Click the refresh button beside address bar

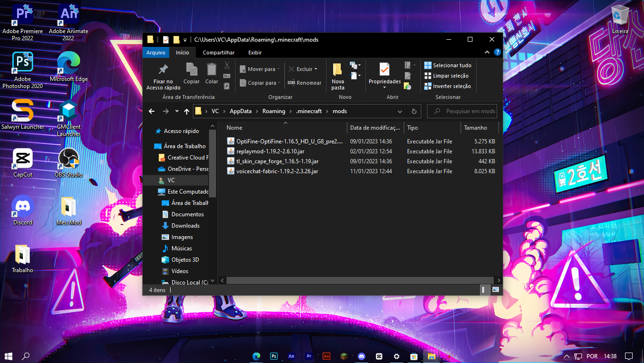[x=414, y=112]
